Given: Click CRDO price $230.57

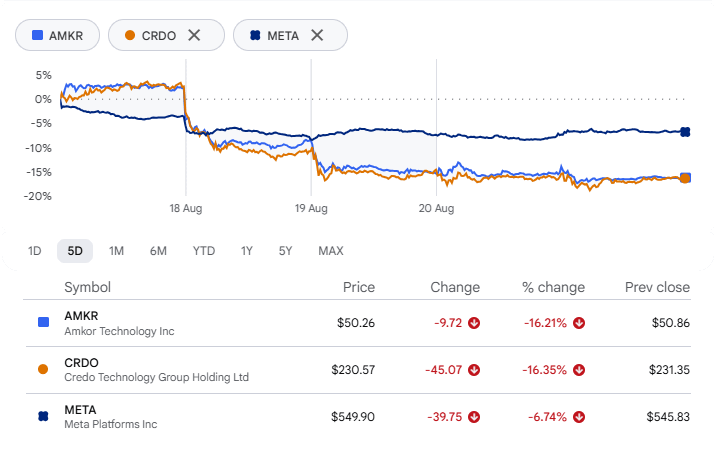Looking at the screenshot, I should coord(353,370).
